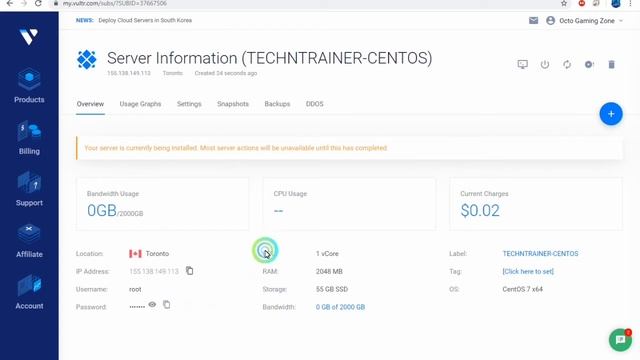
Task: Click the browser reload icon
Action: (38, 3)
